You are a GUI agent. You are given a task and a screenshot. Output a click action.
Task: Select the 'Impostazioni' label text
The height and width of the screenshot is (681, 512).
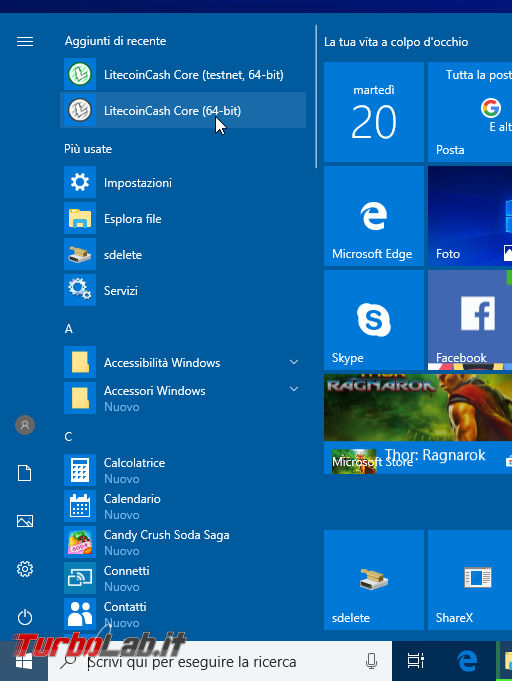(138, 183)
